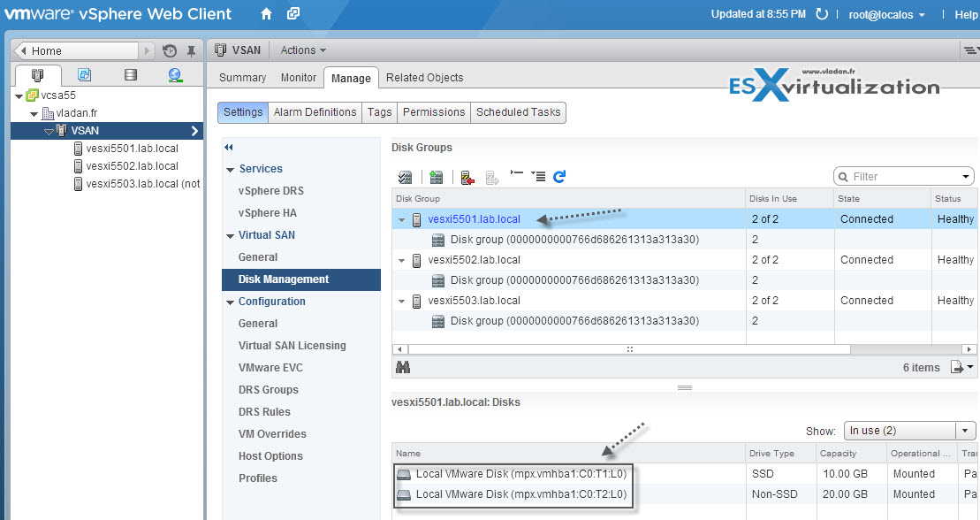Open the Profiles settings page

[257, 478]
